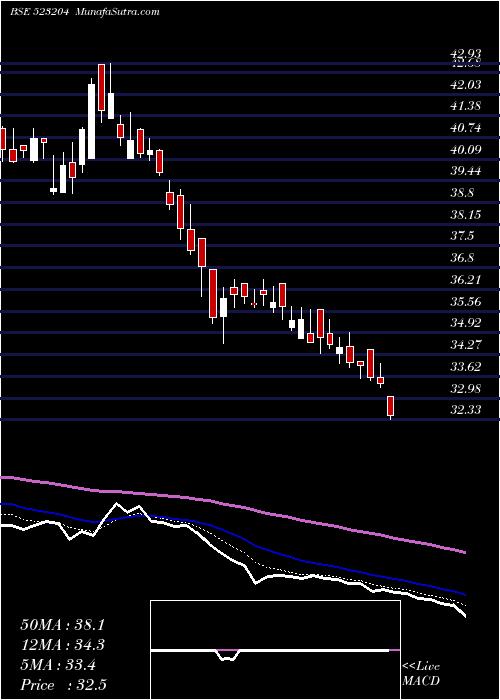Select the 38.15 price level label

click(466, 214)
